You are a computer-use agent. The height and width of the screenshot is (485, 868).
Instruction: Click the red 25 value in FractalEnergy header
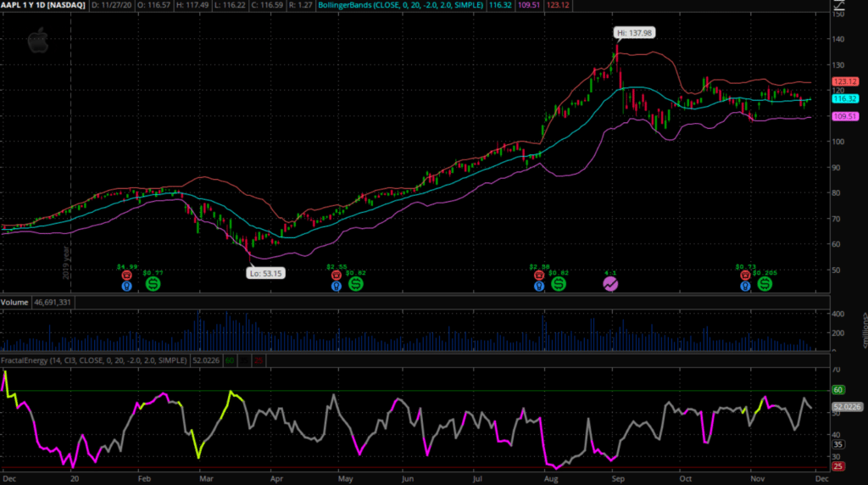click(x=259, y=360)
